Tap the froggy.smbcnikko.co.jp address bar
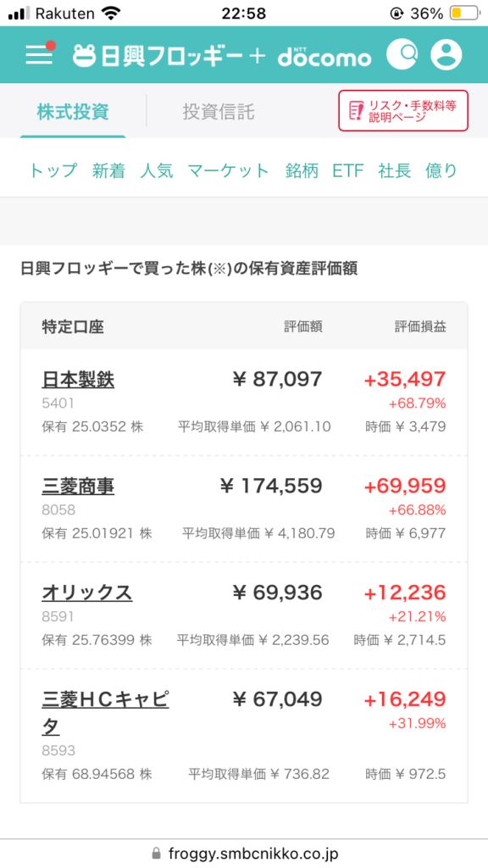Image resolution: width=488 pixels, height=868 pixels. 250,852
